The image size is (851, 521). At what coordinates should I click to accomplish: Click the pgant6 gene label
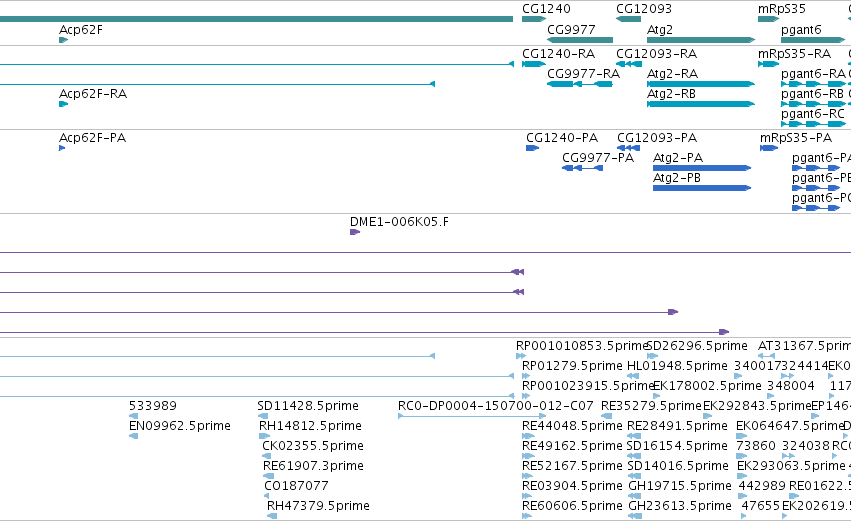pyautogui.click(x=801, y=30)
